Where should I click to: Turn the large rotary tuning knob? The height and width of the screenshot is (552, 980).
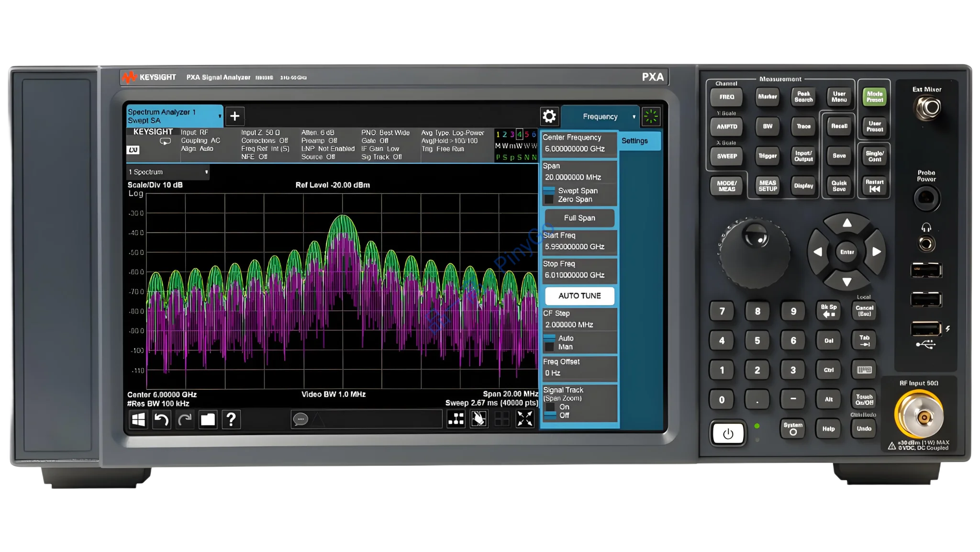[x=755, y=253]
